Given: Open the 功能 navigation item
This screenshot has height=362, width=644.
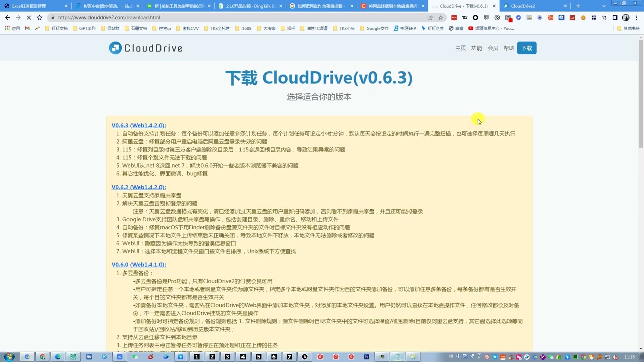Looking at the screenshot, I should click(x=476, y=48).
